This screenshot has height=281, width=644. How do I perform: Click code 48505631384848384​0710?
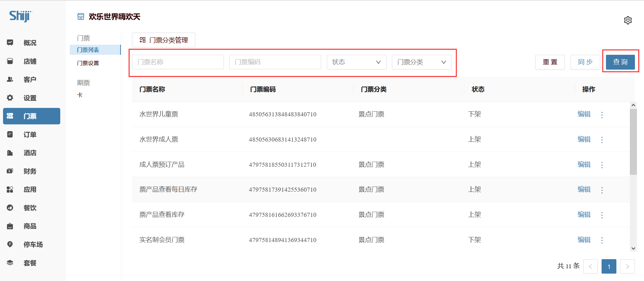click(x=283, y=114)
